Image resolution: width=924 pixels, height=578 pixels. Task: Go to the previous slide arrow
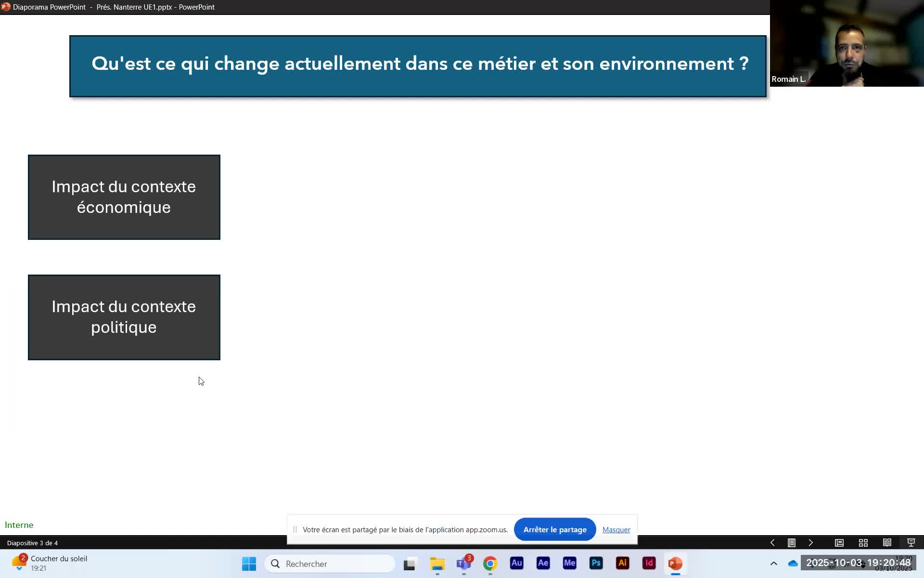[772, 543]
